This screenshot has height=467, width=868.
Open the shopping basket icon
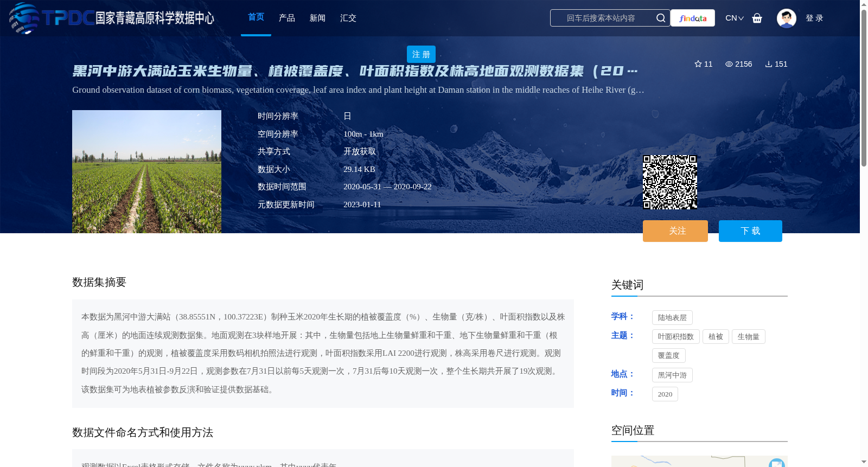coord(757,18)
